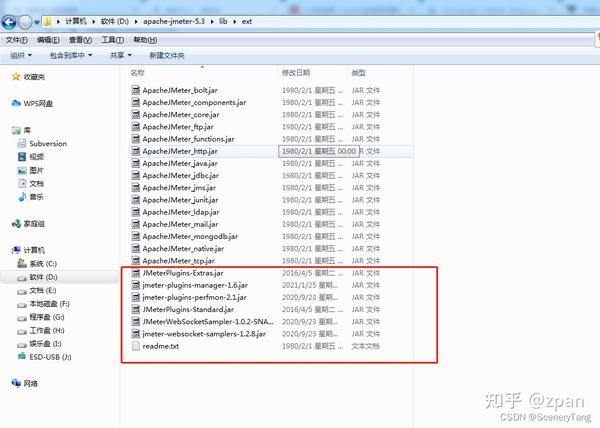
Task: Select file ApacheJMeter_functions.jar
Action: click(x=188, y=139)
